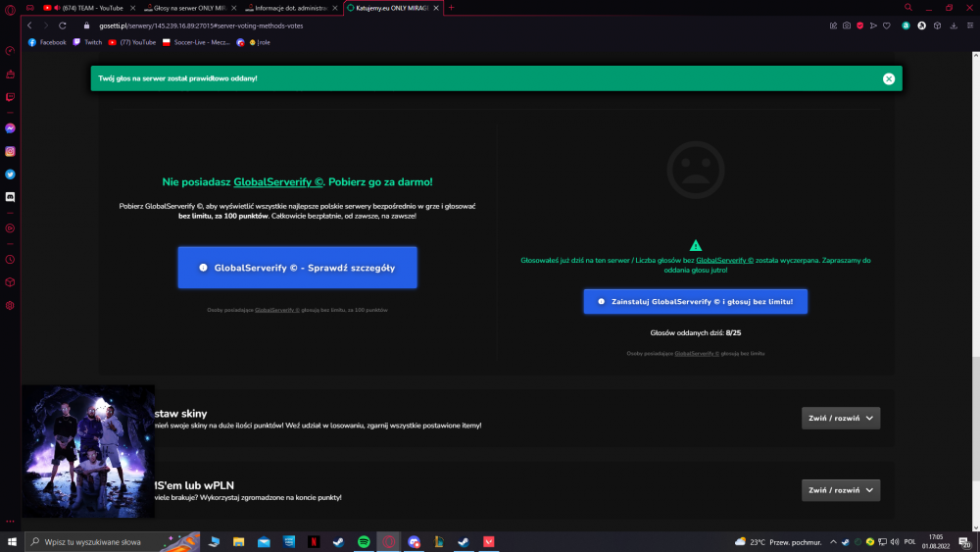980x552 pixels.
Task: Open Netflix from the taskbar
Action: coord(314,542)
